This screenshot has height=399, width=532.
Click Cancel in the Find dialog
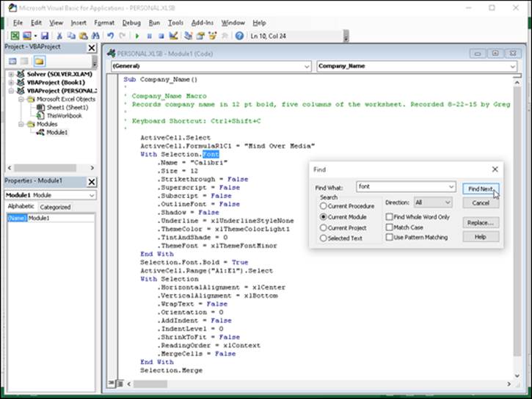point(481,202)
